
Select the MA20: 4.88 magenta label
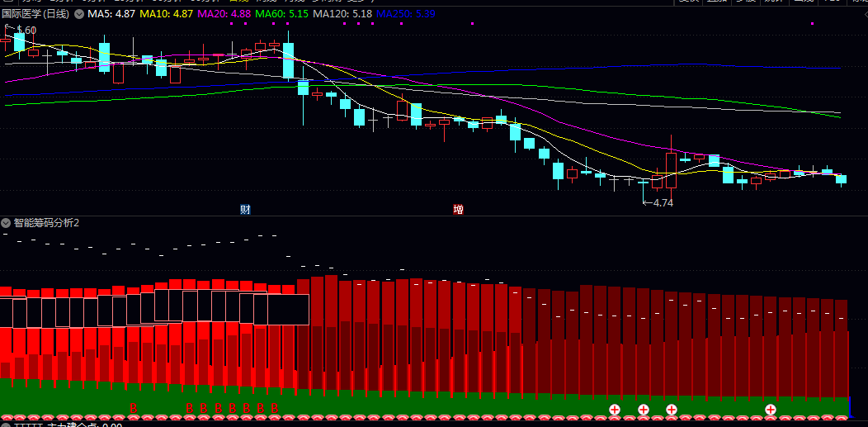(x=224, y=14)
